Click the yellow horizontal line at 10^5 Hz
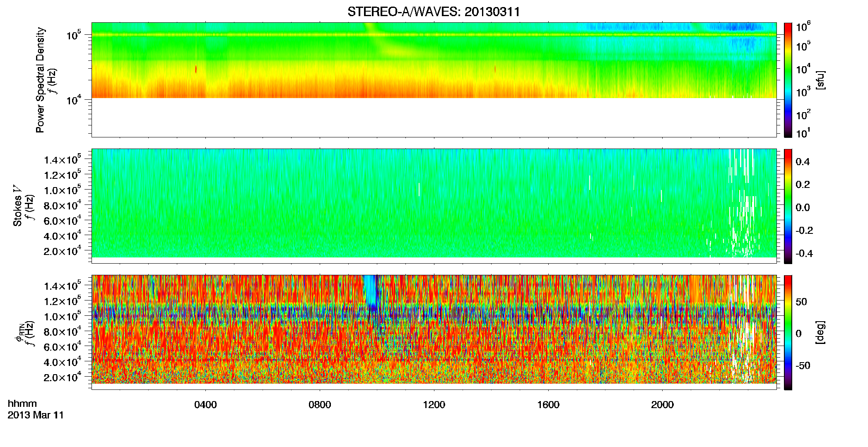The image size is (868, 447). 434,35
